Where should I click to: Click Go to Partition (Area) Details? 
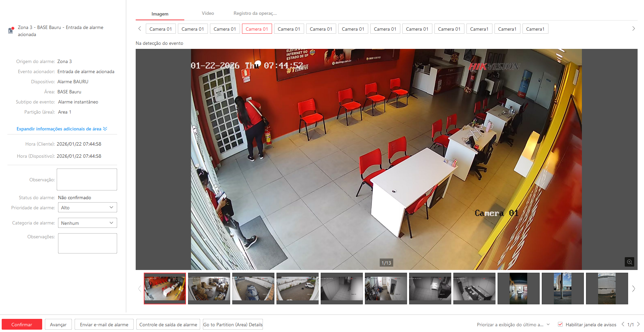(233, 325)
